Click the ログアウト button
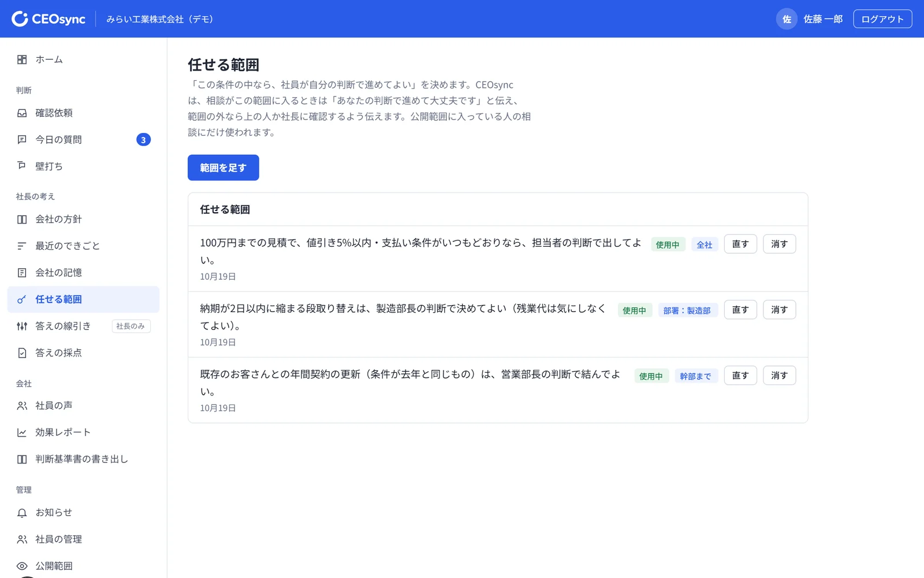 (882, 19)
